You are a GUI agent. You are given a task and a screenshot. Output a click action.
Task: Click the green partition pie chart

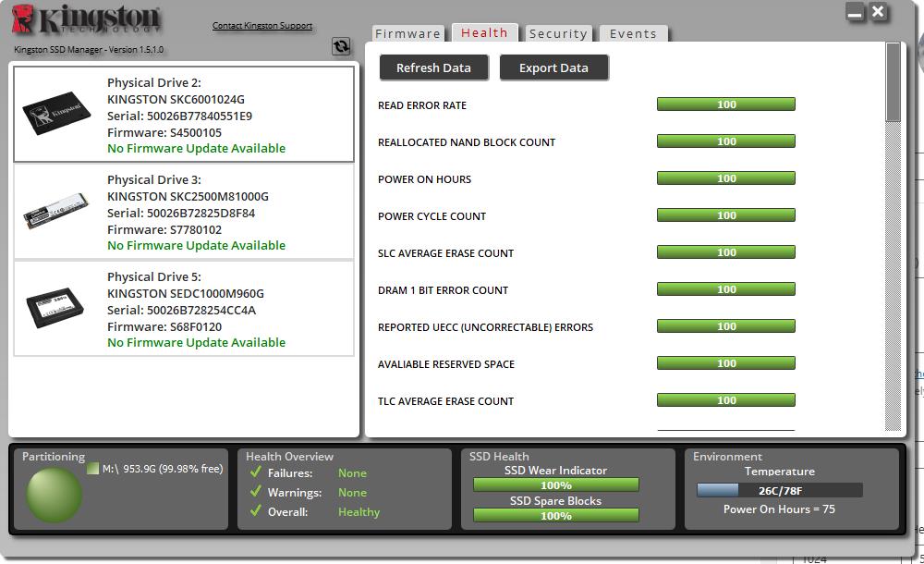[54, 495]
